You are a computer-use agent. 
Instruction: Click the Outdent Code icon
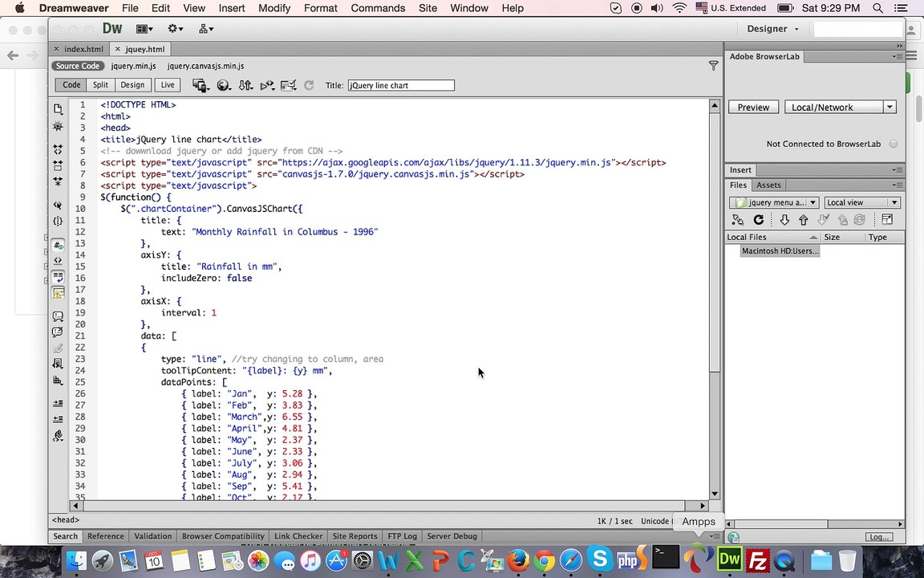point(58,419)
